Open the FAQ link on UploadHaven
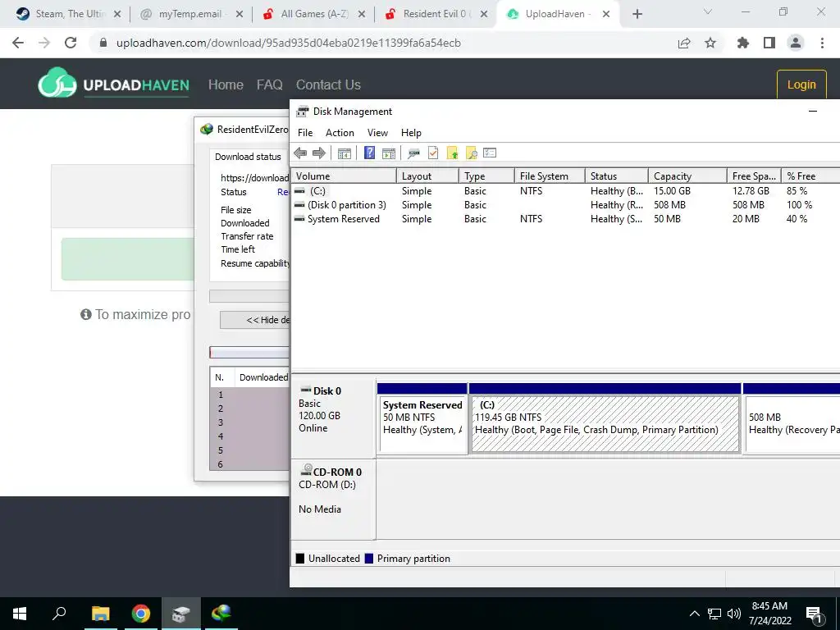 point(269,84)
